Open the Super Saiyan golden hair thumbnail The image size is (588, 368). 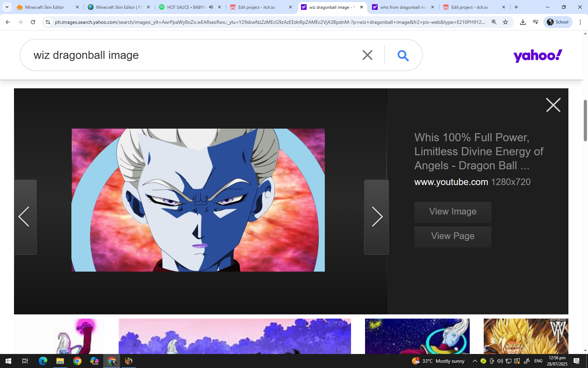click(526, 336)
